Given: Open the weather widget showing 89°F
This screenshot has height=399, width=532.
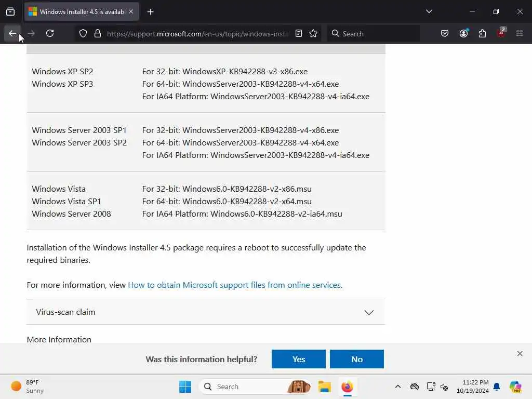Looking at the screenshot, I should 27,387.
